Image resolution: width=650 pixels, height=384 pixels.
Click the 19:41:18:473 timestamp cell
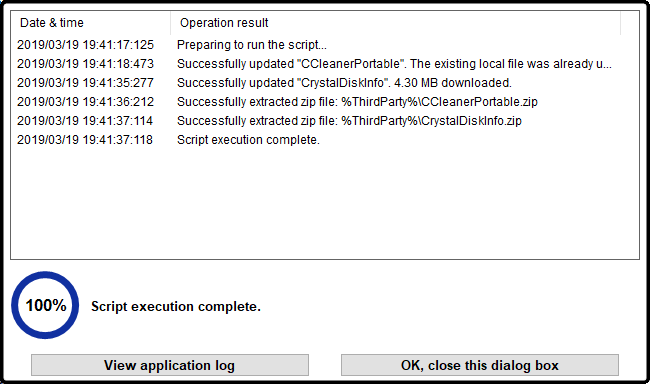click(x=85, y=64)
